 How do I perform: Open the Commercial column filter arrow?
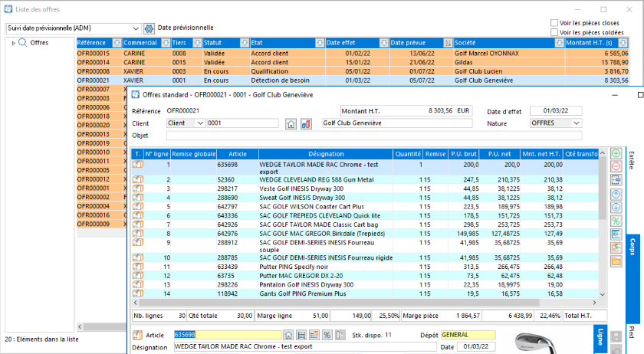point(166,43)
